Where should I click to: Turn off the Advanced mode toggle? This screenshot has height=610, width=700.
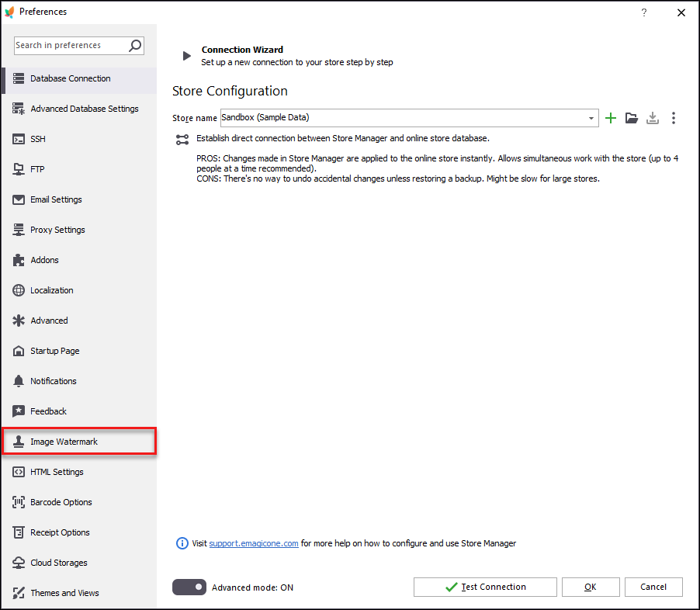coord(189,587)
